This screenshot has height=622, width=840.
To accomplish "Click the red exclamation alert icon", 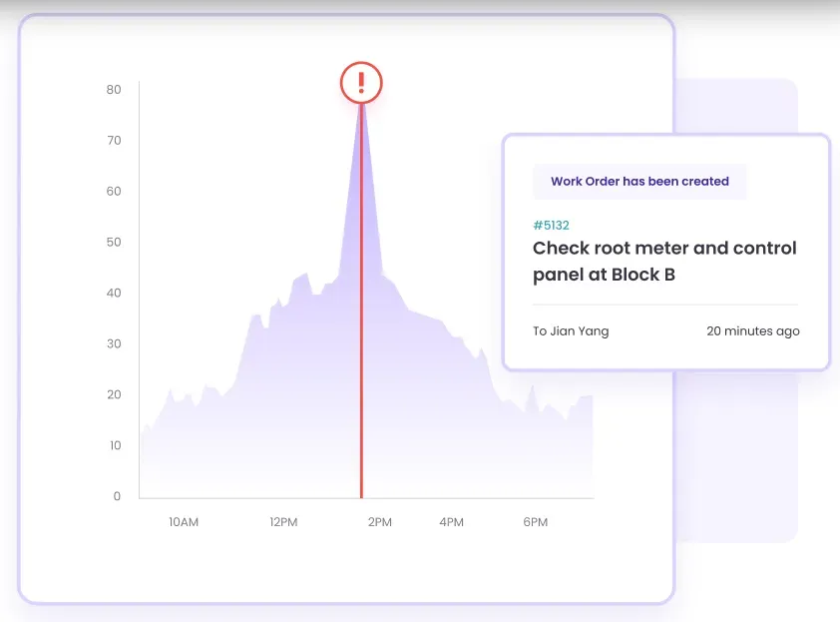I will coord(361,82).
